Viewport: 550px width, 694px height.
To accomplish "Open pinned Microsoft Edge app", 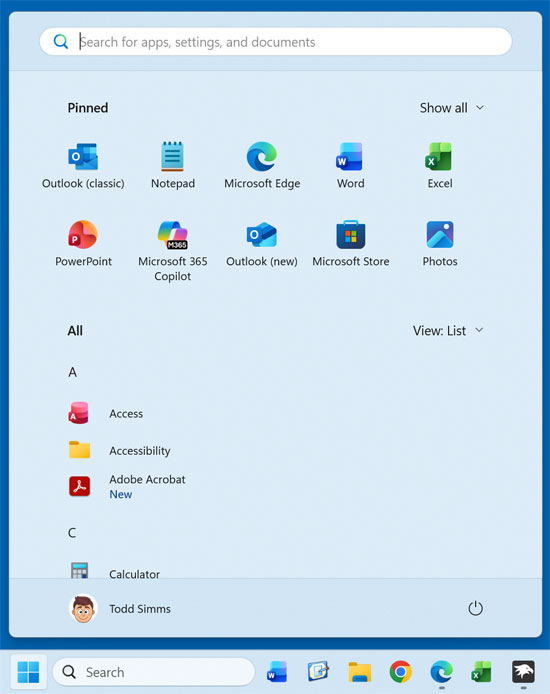I will tap(262, 166).
